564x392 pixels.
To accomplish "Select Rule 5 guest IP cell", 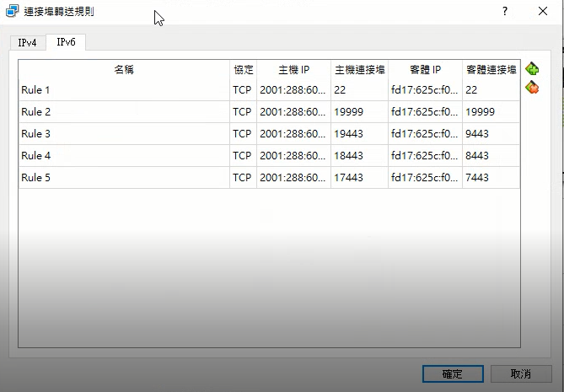I will 426,178.
